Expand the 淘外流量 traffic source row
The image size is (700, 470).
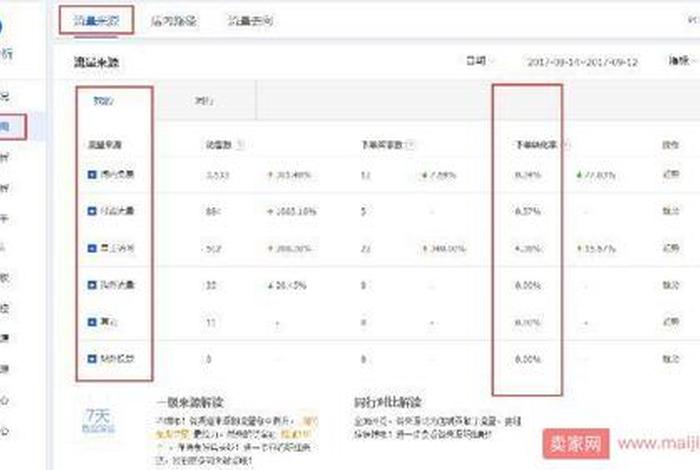pos(92,285)
